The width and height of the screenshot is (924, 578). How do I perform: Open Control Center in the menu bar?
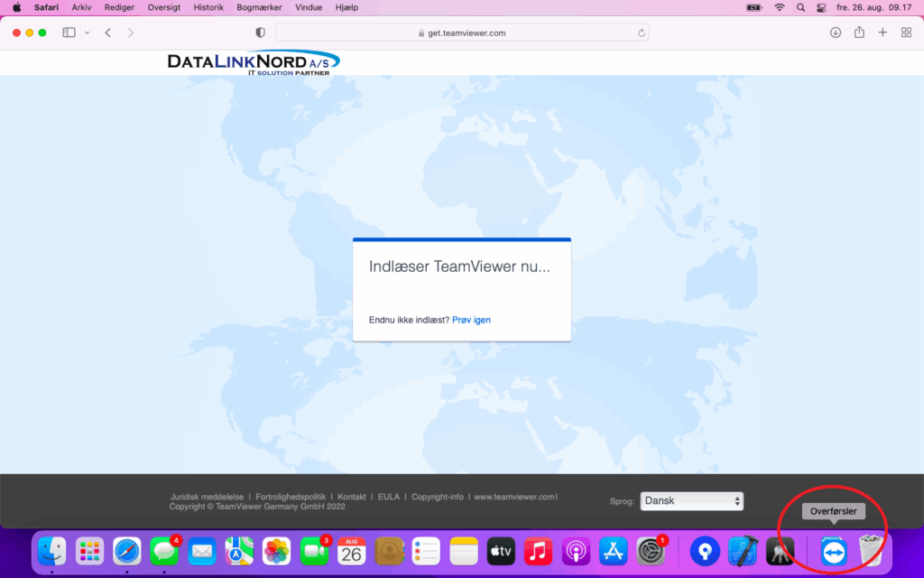[x=821, y=7]
